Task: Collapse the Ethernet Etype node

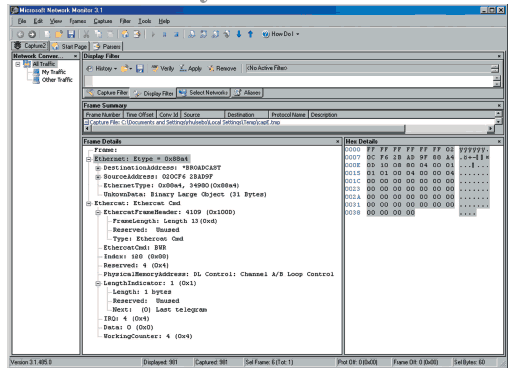Action: coord(89,159)
